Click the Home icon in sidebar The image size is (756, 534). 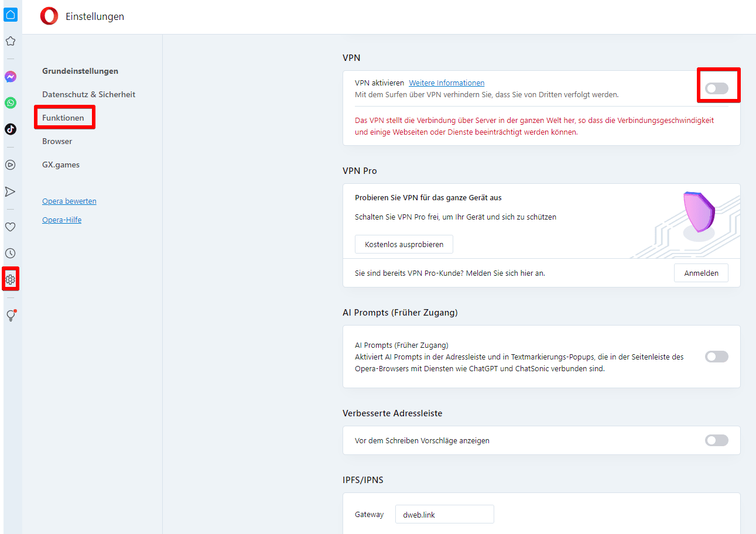click(x=11, y=15)
